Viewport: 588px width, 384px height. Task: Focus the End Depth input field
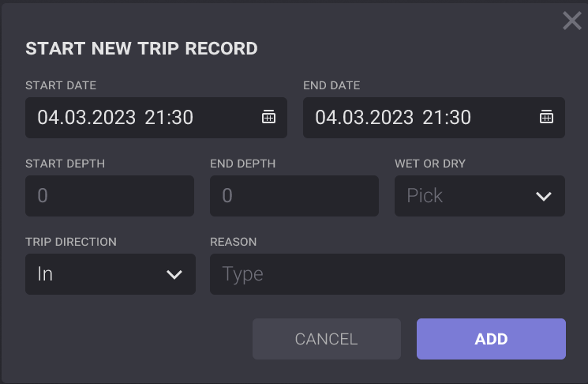[294, 196]
